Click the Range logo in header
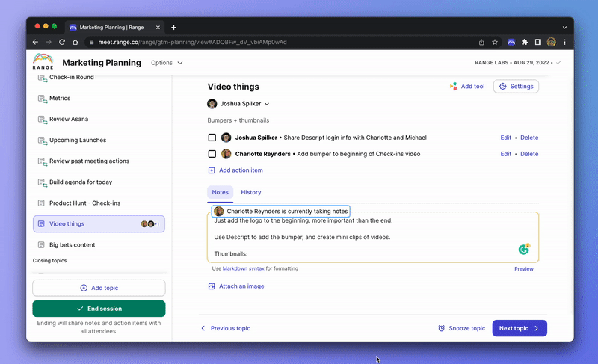 (43, 62)
